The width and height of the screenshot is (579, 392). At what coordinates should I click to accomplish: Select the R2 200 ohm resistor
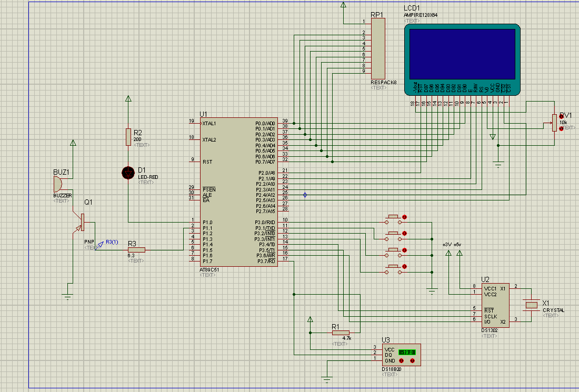tap(128, 137)
